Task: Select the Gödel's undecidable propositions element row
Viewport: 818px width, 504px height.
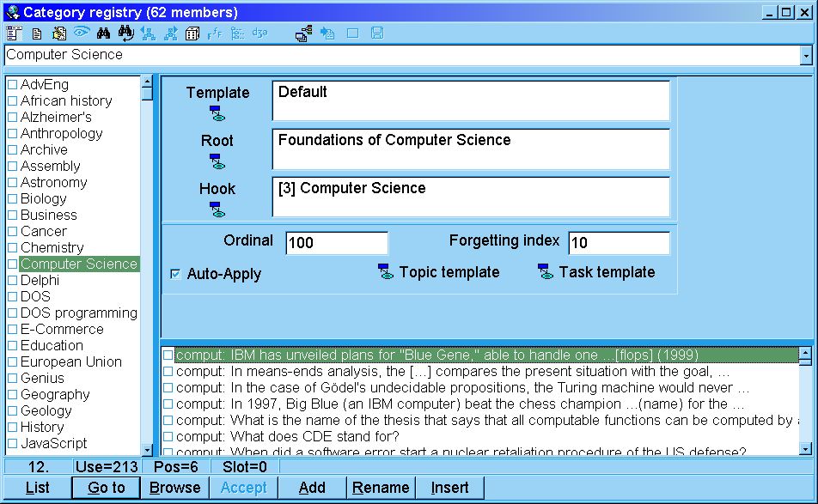Action: click(480, 388)
